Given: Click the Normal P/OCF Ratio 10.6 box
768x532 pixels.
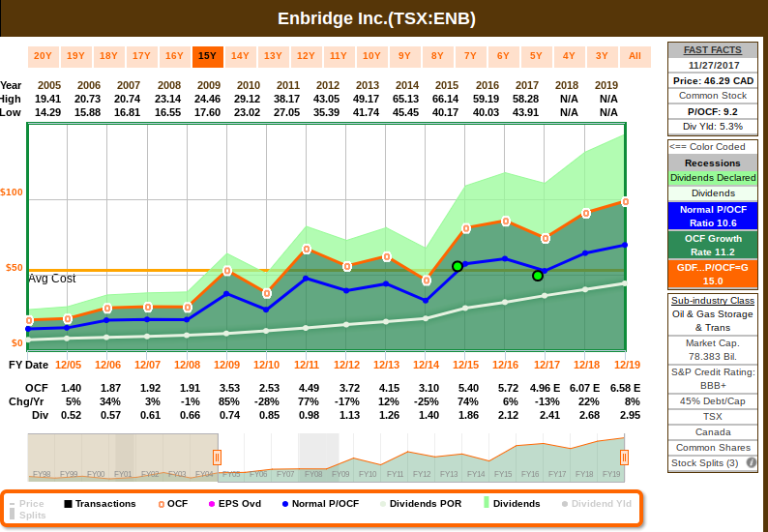Looking at the screenshot, I should (x=713, y=216).
